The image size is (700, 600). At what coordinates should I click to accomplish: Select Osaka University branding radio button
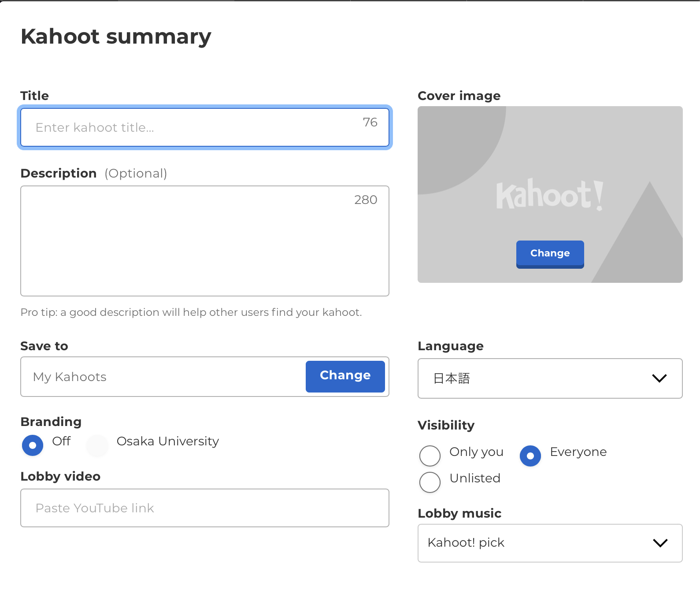97,445
